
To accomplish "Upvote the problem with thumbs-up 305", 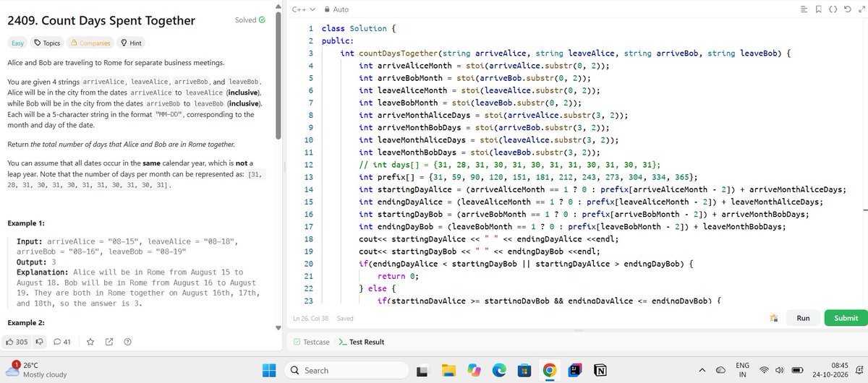I will tap(17, 342).
